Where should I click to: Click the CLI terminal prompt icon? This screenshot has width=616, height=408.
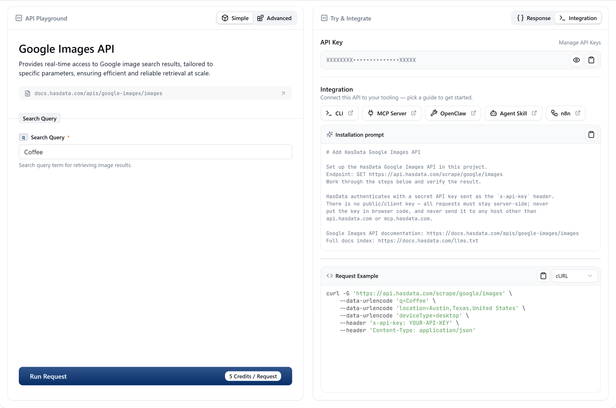[x=328, y=113]
